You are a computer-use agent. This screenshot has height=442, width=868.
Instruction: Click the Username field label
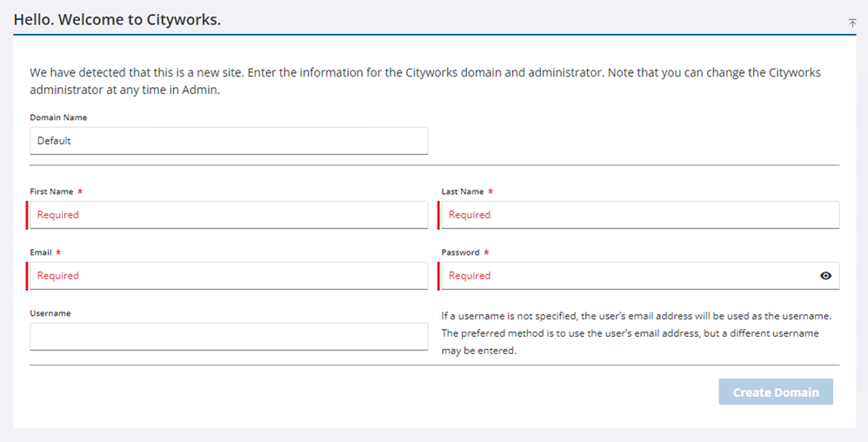click(50, 313)
